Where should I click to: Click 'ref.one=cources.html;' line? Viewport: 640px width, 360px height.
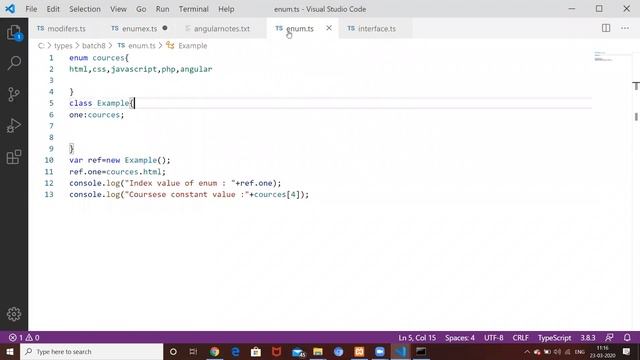(x=118, y=171)
